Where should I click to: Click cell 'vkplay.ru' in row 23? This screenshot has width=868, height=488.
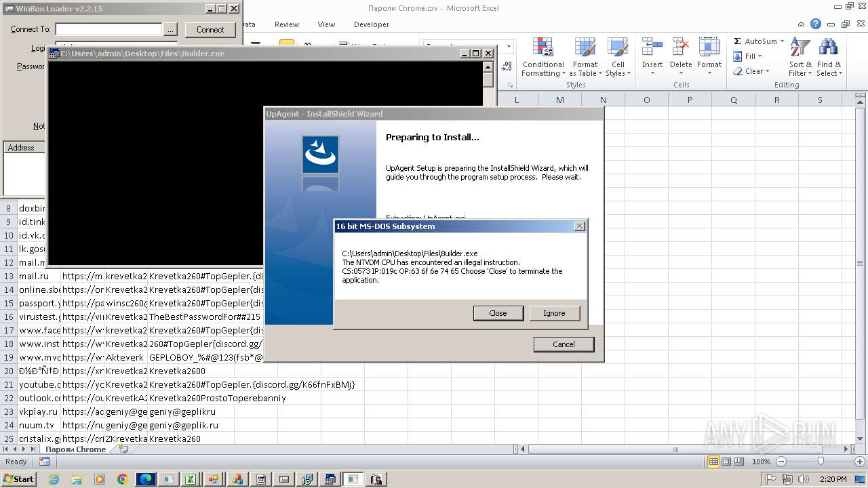(39, 411)
